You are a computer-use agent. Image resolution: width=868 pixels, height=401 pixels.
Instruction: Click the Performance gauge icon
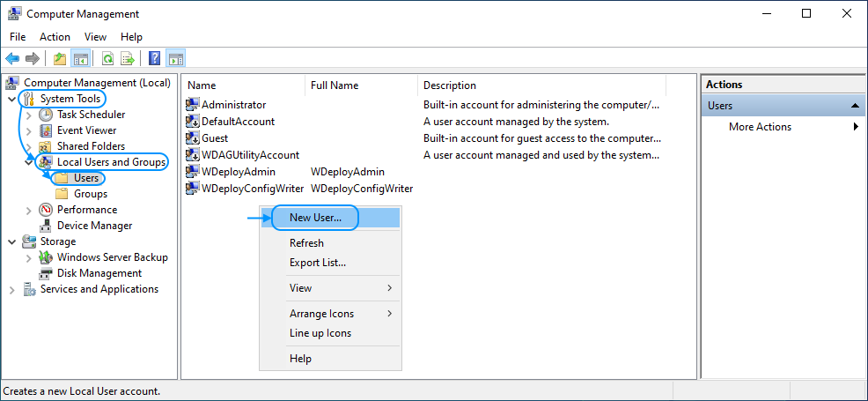[x=46, y=210]
